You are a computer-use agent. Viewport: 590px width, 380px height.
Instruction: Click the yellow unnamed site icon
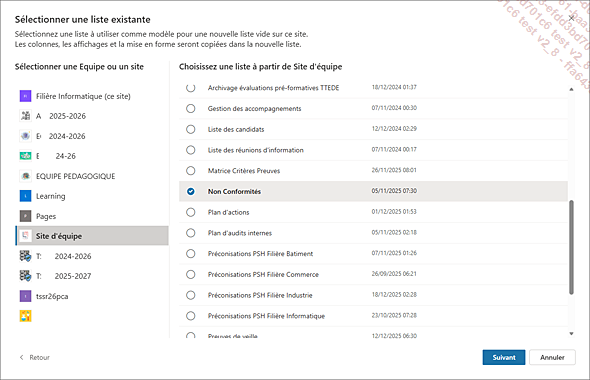pos(25,316)
